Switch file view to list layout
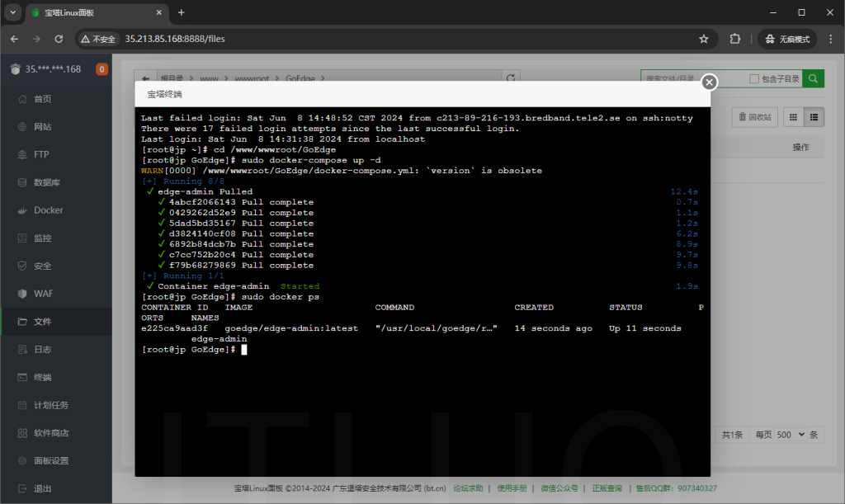Screen dimensions: 845x504 click(x=814, y=117)
